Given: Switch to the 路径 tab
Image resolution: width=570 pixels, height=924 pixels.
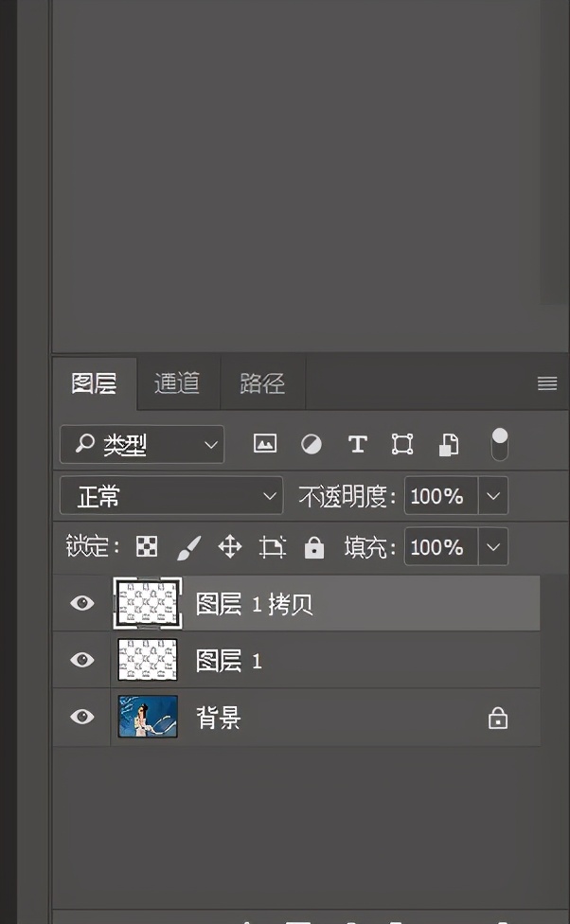Looking at the screenshot, I should tap(262, 383).
